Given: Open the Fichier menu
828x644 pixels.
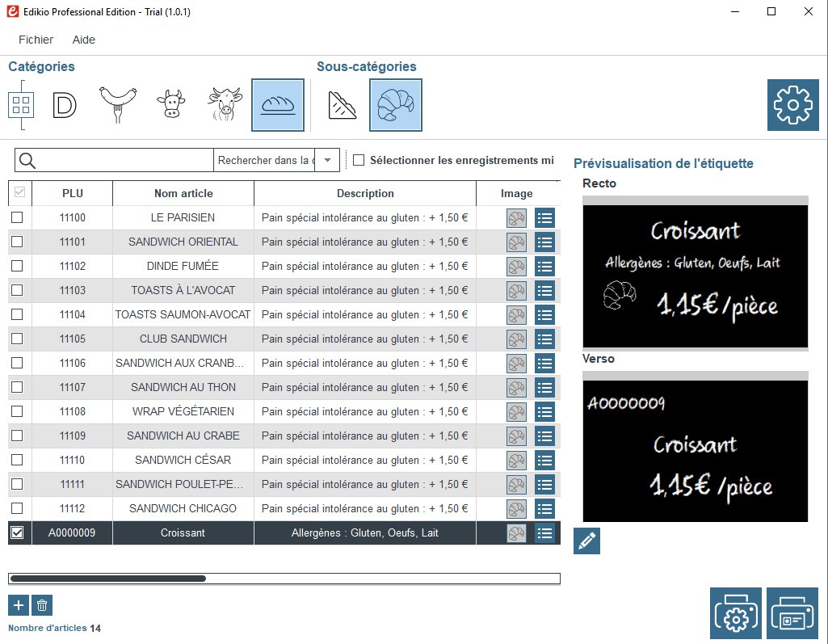Looking at the screenshot, I should (36, 40).
